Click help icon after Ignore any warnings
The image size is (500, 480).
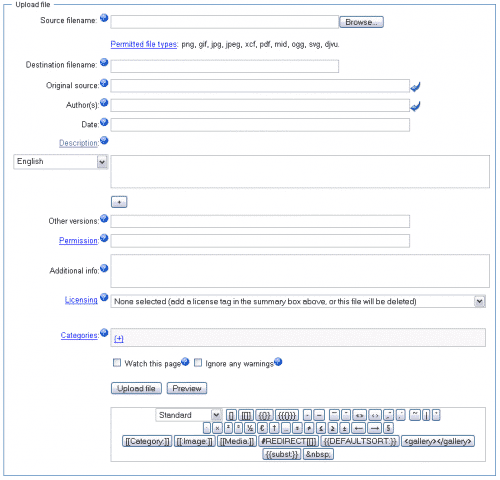pyautogui.click(x=278, y=362)
